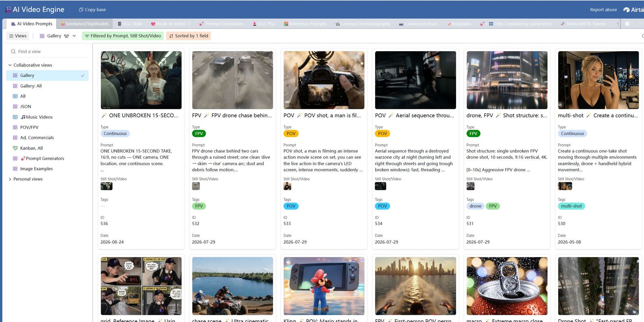644x322 pixels.
Task: Click the magnifier icon in Find a view
Action: click(x=13, y=52)
